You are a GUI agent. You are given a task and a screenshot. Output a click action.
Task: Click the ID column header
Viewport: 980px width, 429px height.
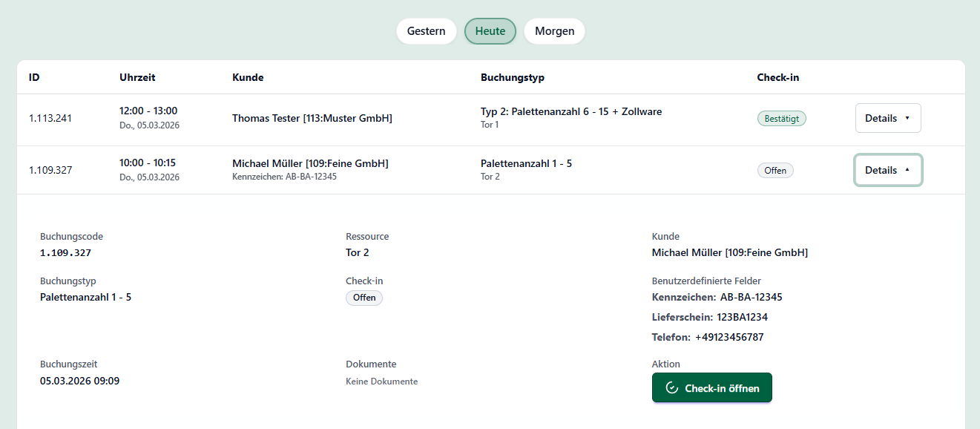pyautogui.click(x=34, y=77)
